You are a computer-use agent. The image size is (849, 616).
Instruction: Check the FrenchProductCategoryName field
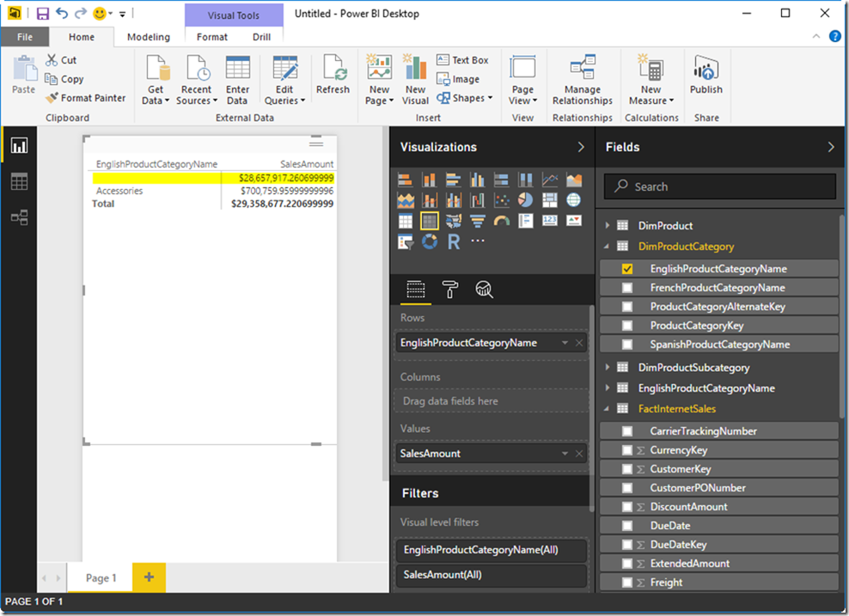click(x=627, y=288)
